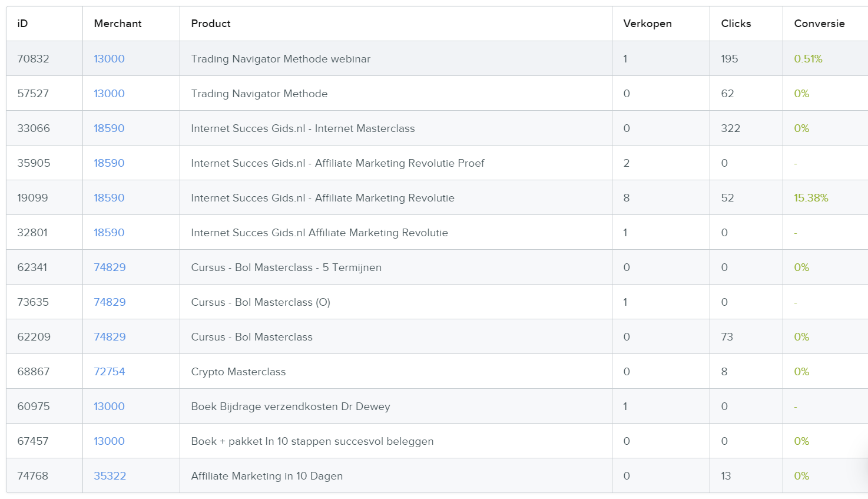Click the iD column header
The height and width of the screenshot is (499, 868).
click(x=22, y=24)
